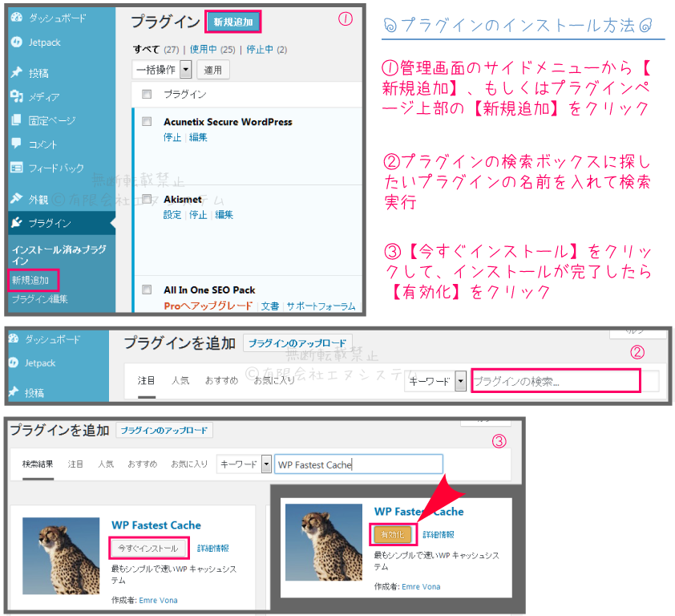Screen dimensions: 675x616
Task: Select the 検索結果 tab
Action: click(38, 464)
